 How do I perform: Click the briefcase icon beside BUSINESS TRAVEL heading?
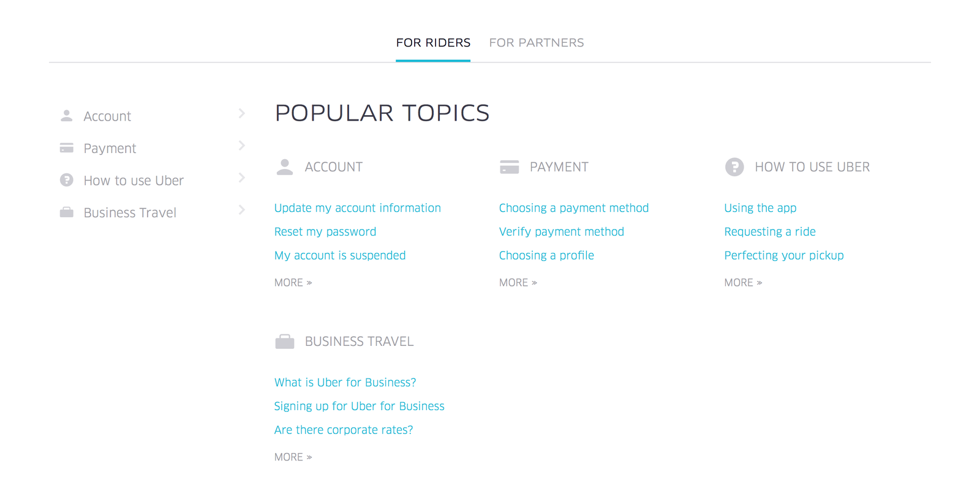[x=285, y=342]
